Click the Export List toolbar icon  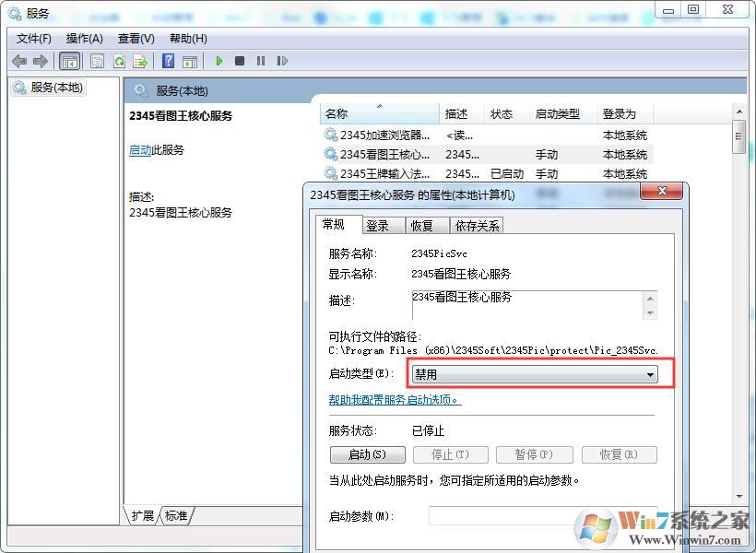coord(140,61)
